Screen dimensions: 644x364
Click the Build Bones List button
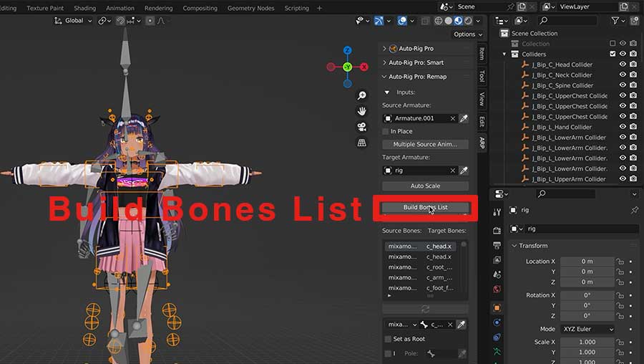tap(425, 207)
